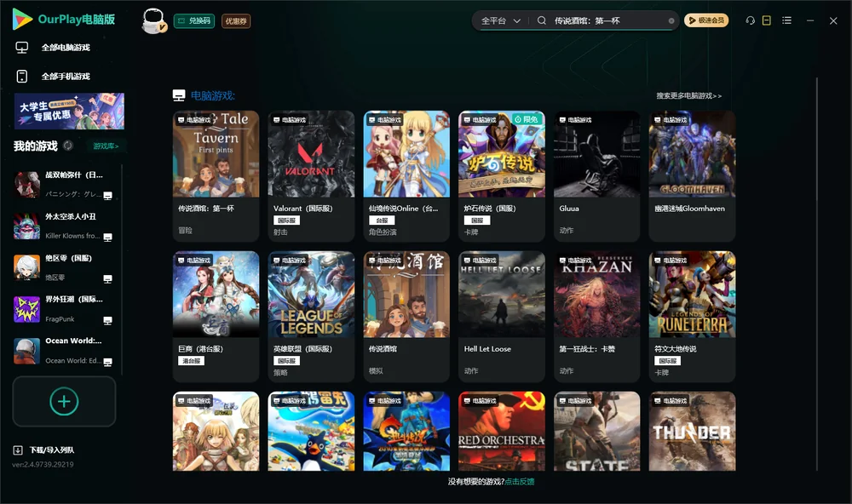Image resolution: width=852 pixels, height=504 pixels.
Task: Open the 大学生专属优惠 promo banner
Action: point(69,111)
